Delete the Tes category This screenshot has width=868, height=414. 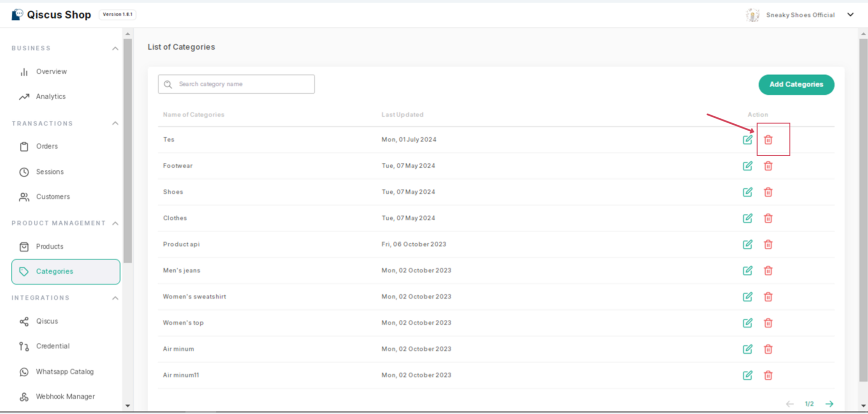pos(768,140)
